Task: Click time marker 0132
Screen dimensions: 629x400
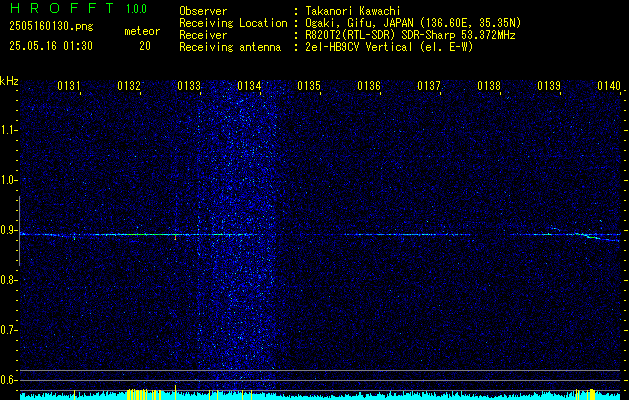Action: pos(129,85)
